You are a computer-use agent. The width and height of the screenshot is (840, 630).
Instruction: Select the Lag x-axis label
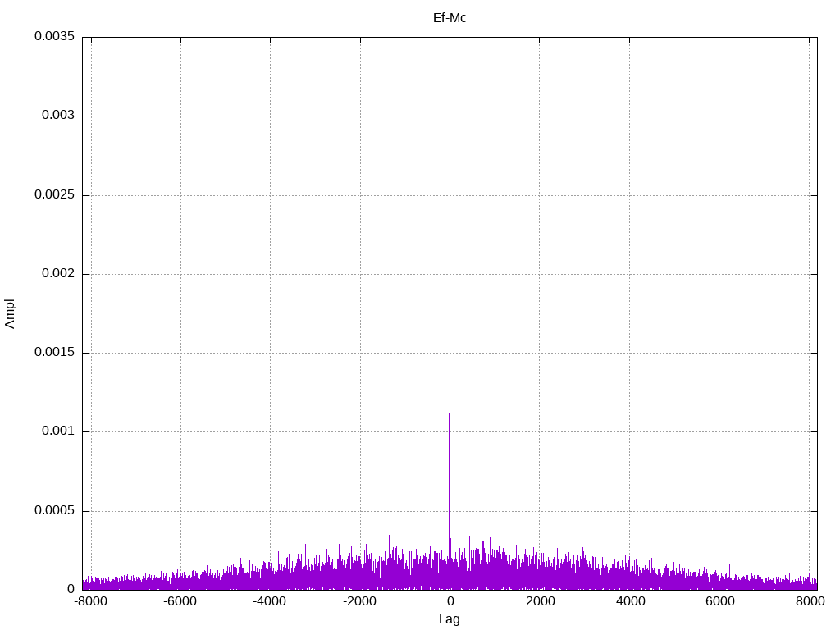click(450, 619)
